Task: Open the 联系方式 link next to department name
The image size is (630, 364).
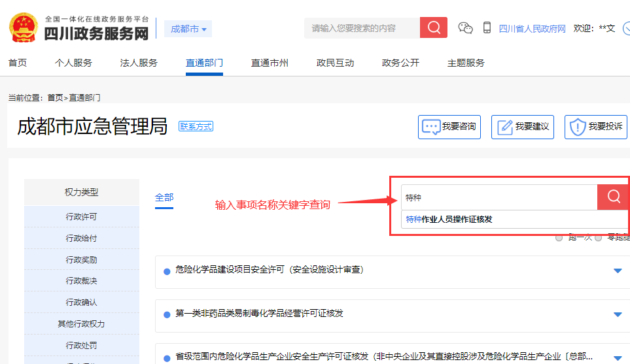Action: (x=196, y=126)
